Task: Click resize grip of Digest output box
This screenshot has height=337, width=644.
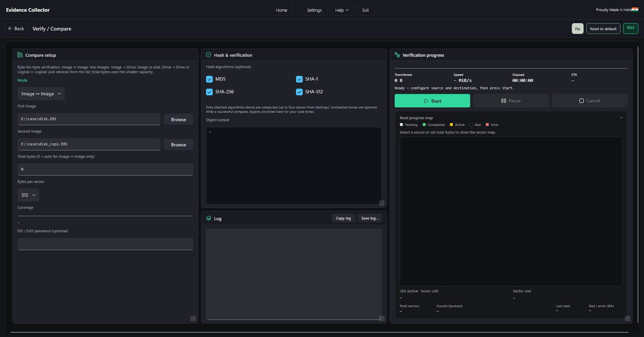Action: coord(382,203)
